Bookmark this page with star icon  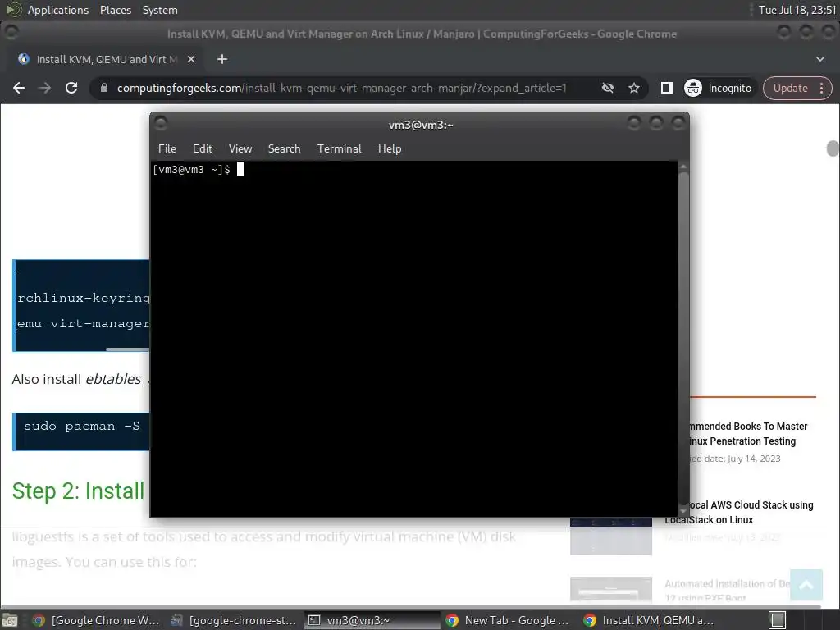pos(634,88)
